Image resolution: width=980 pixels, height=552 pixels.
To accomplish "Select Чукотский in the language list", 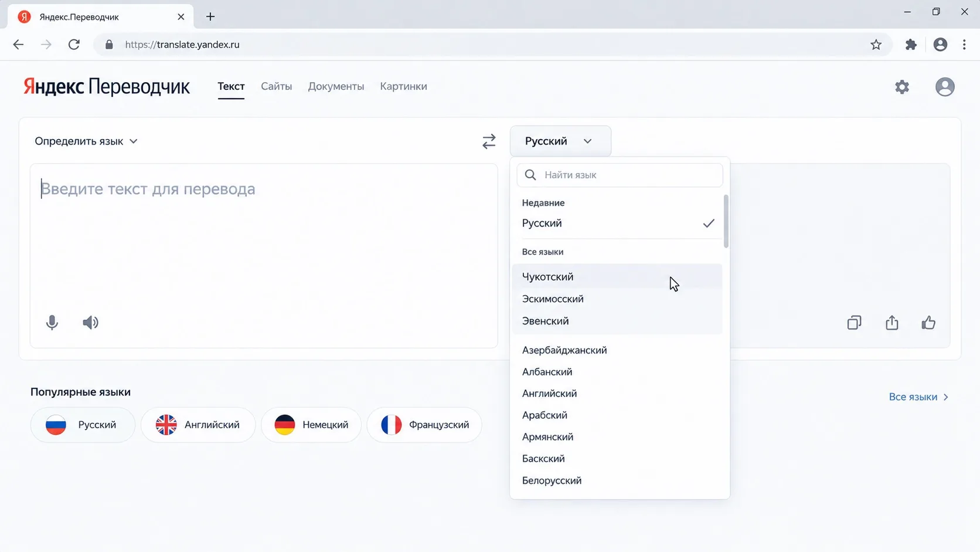I will pyautogui.click(x=617, y=277).
